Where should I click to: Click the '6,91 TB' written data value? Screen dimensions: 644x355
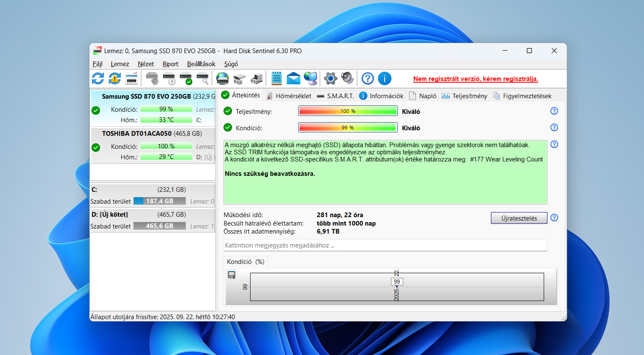tap(328, 231)
